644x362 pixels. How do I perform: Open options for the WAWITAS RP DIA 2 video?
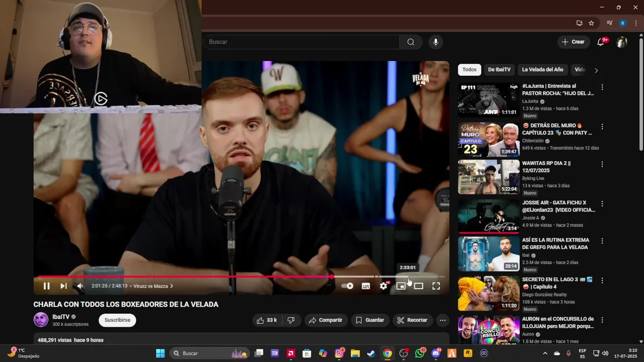[x=602, y=164]
